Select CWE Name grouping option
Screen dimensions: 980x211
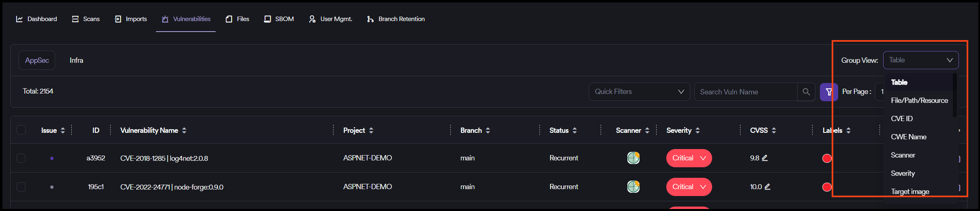(x=908, y=137)
